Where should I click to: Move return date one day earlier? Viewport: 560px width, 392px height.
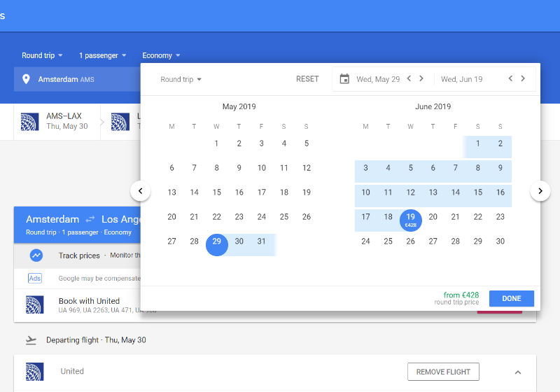pos(510,79)
